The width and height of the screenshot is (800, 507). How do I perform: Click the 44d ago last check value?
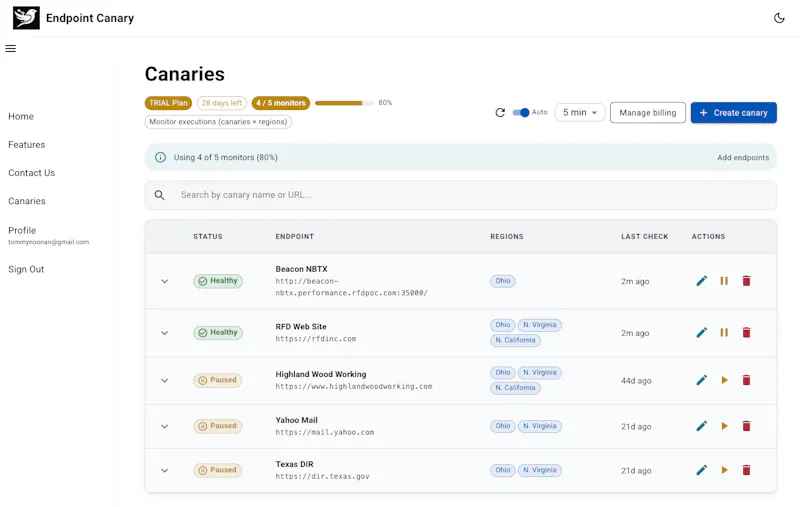point(636,381)
